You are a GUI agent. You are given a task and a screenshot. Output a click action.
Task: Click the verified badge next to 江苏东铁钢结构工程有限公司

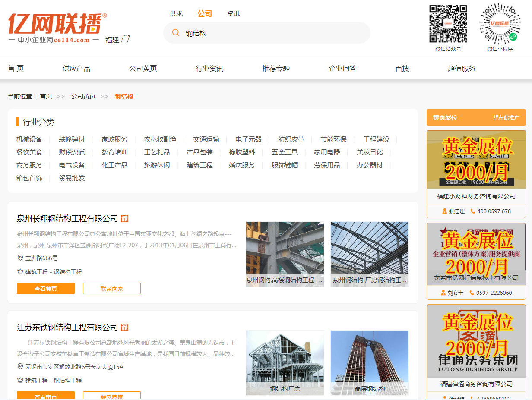(x=124, y=328)
